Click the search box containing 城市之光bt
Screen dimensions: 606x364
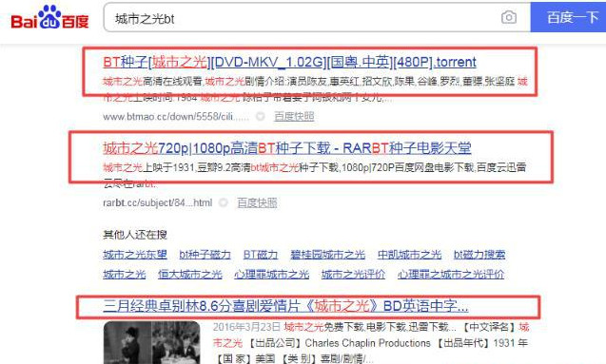(317, 17)
